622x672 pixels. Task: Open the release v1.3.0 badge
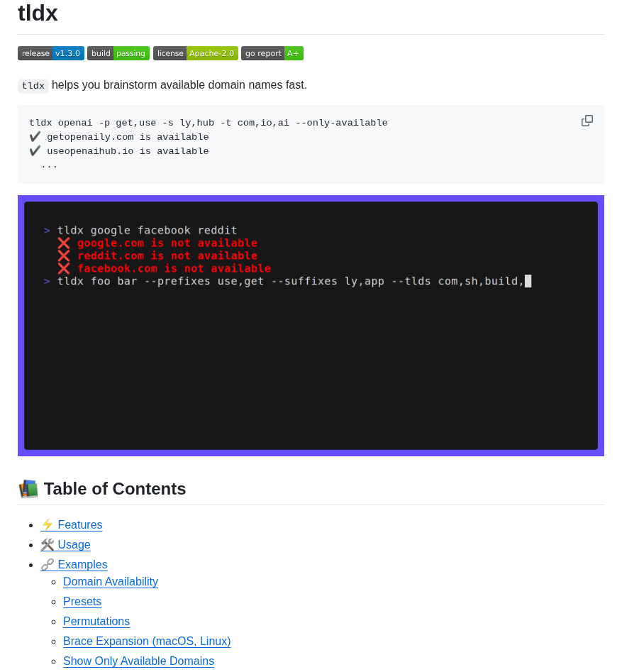pos(51,53)
